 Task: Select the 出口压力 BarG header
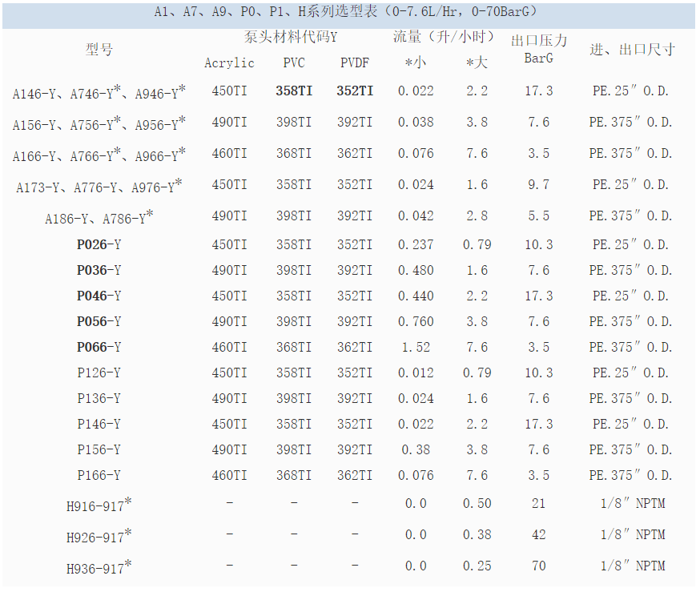tap(538, 49)
